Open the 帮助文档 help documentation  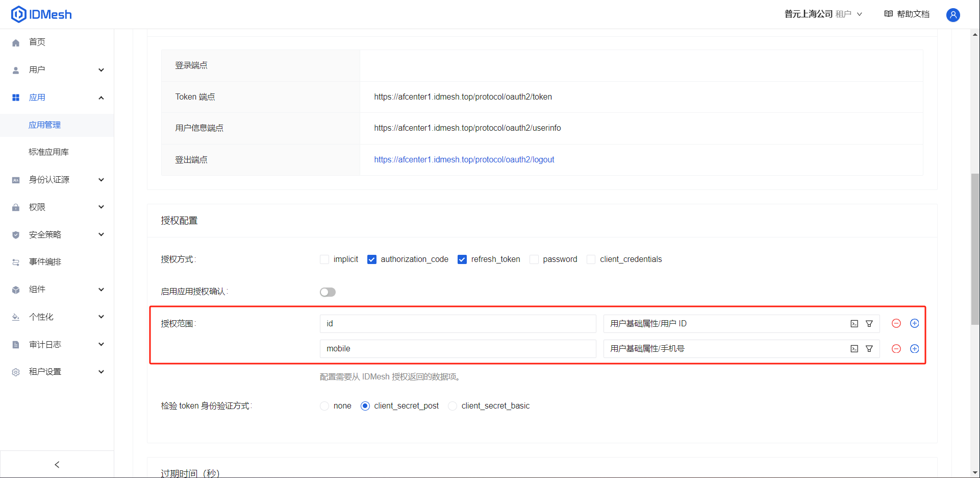point(907,14)
